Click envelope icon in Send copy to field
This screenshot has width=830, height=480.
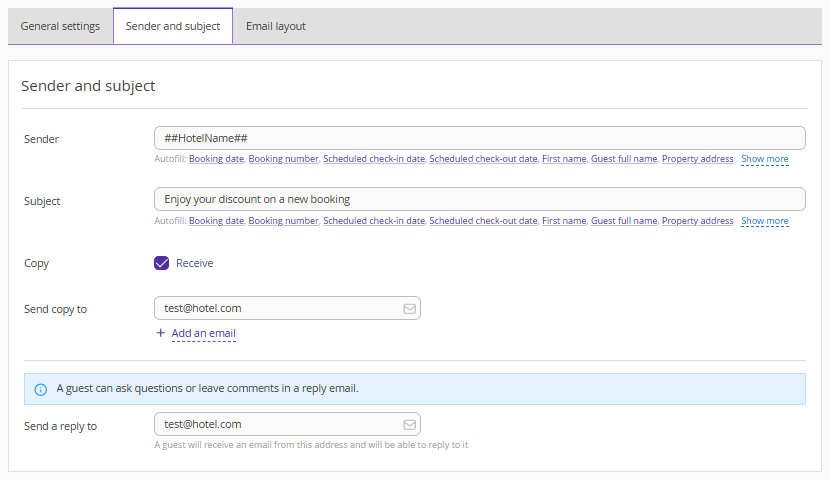[409, 309]
